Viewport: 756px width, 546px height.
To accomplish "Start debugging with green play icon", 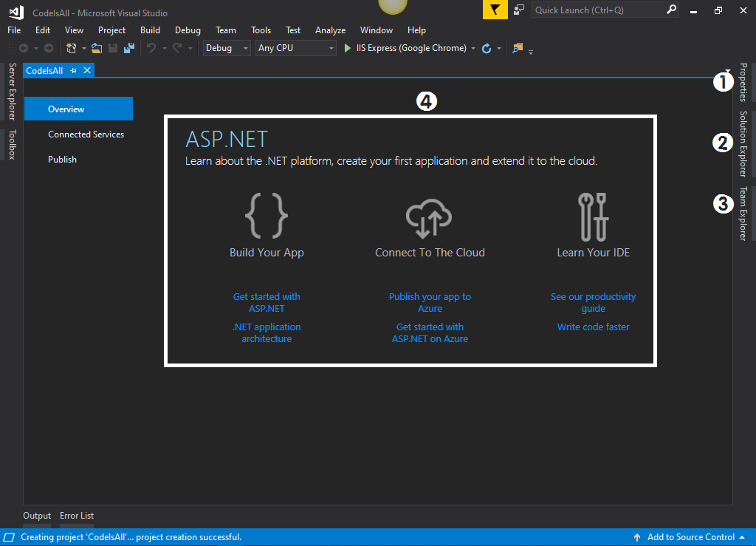I will coord(347,48).
